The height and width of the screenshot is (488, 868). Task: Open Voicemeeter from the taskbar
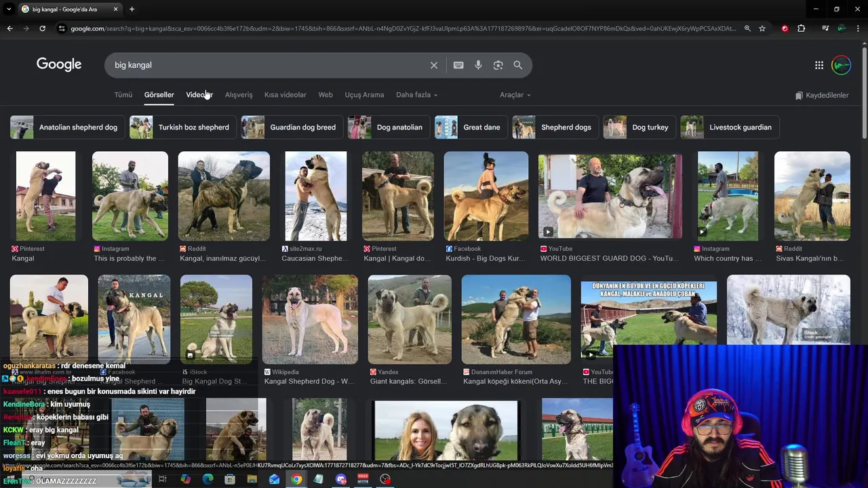[363, 479]
